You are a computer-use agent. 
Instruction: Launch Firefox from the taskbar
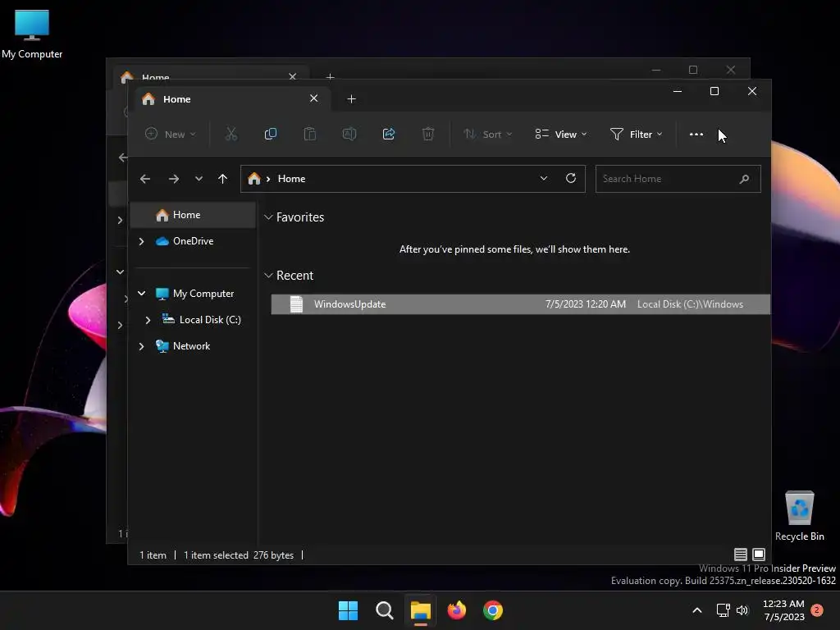[x=456, y=610]
